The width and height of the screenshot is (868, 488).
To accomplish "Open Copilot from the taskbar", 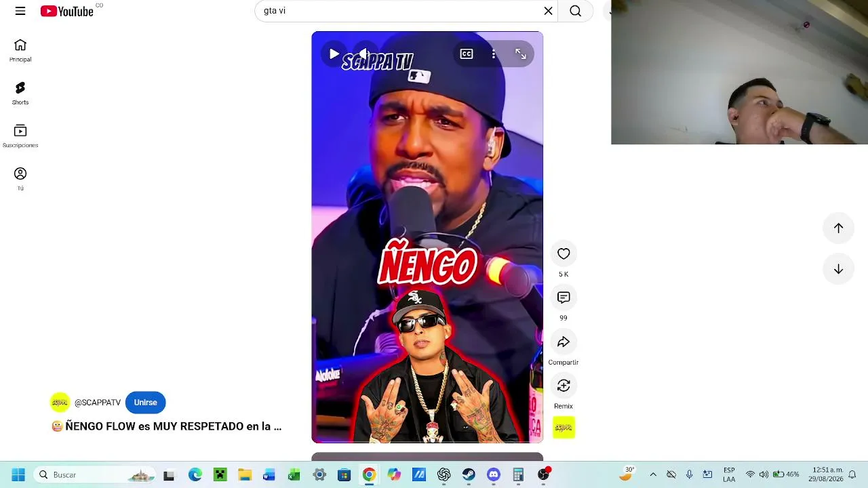I will click(394, 475).
